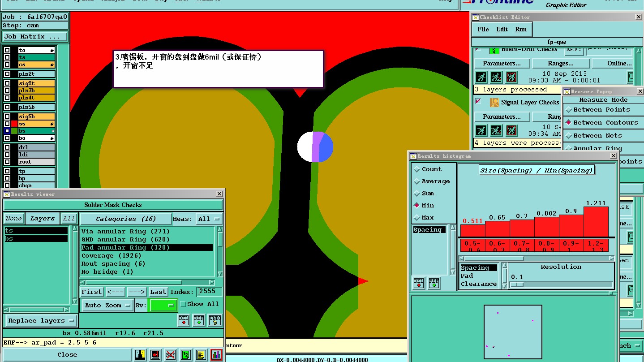Click the Signal Layer Checks orange icon

pyautogui.click(x=494, y=103)
